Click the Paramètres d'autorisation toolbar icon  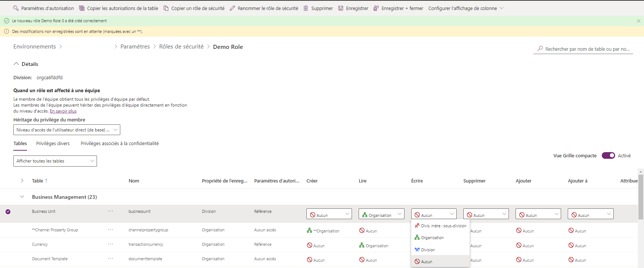16,8
